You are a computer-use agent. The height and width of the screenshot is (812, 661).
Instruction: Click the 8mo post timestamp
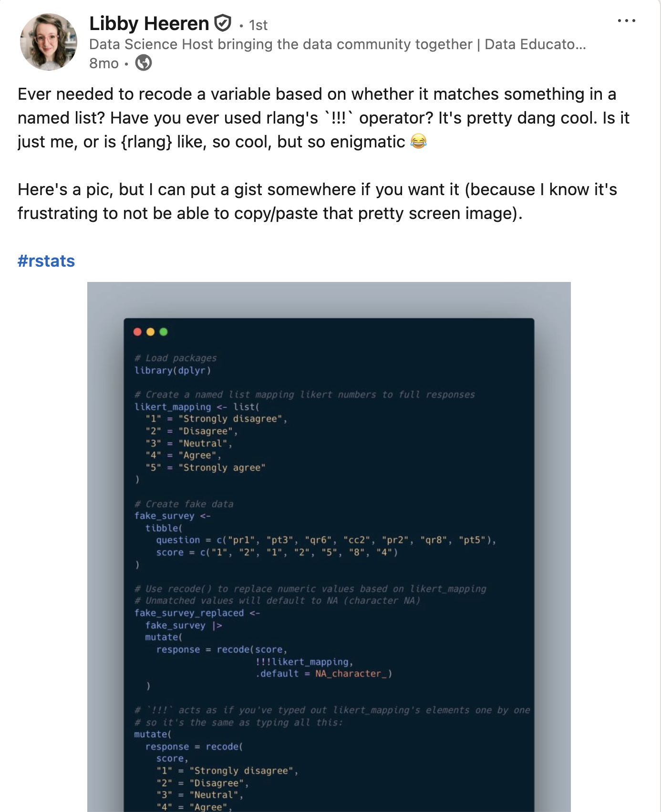[x=104, y=63]
